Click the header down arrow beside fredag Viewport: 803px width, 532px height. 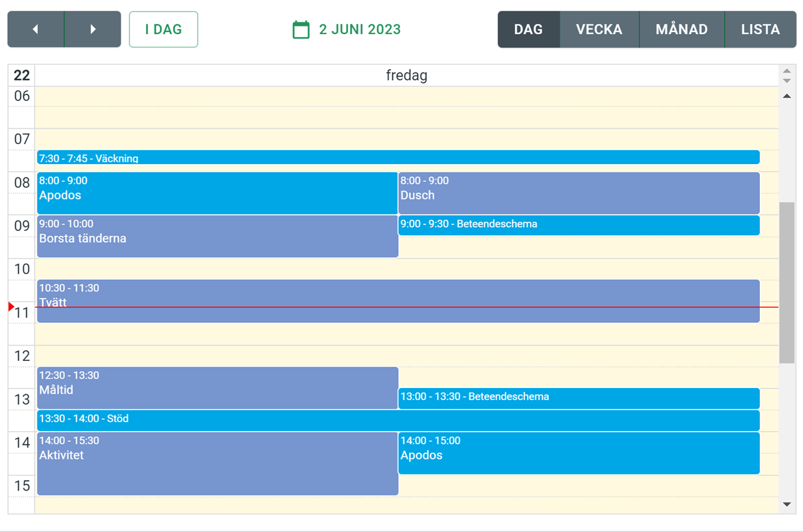click(x=787, y=80)
